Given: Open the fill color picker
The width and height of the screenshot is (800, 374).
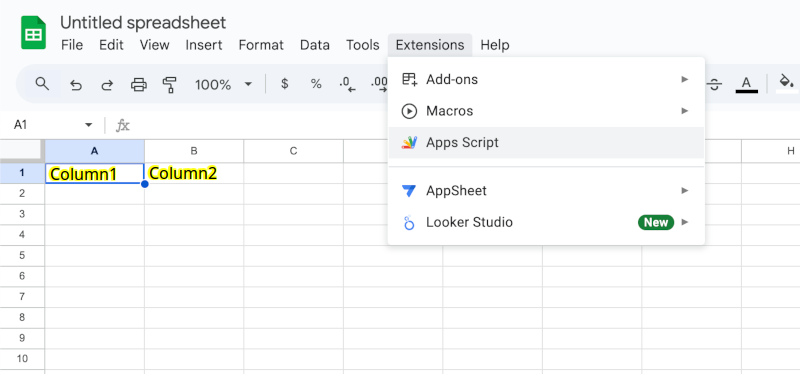Looking at the screenshot, I should click(x=786, y=84).
